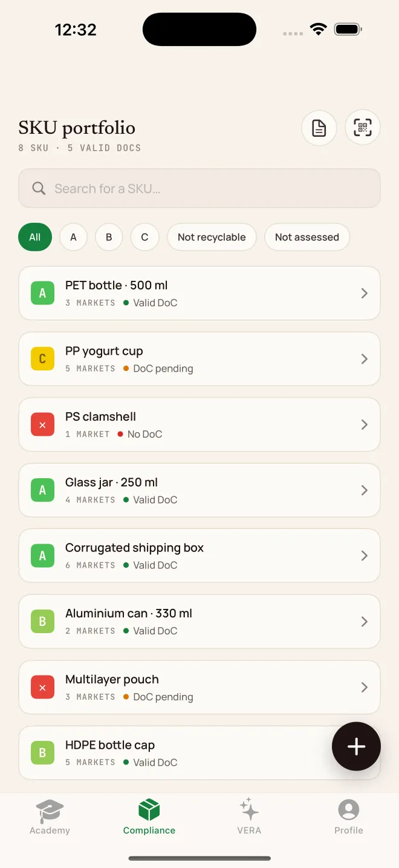
Task: Open the VERA sparkle assistant tab
Action: pyautogui.click(x=249, y=817)
